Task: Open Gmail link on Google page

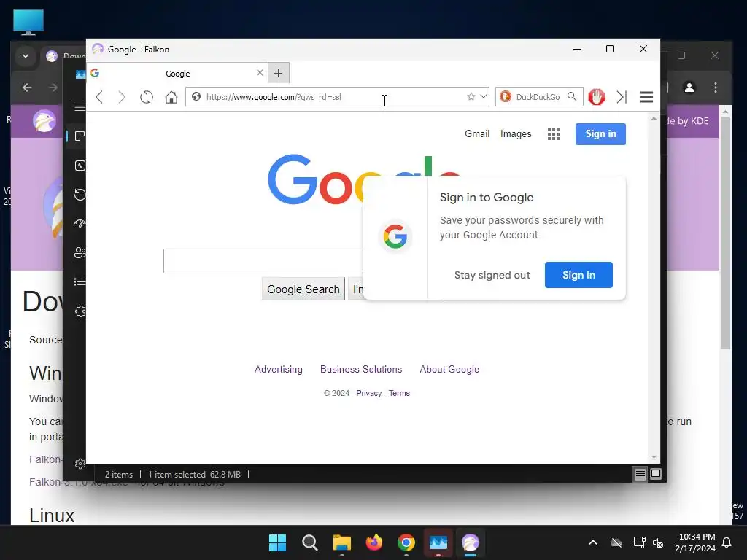Action: [477, 134]
